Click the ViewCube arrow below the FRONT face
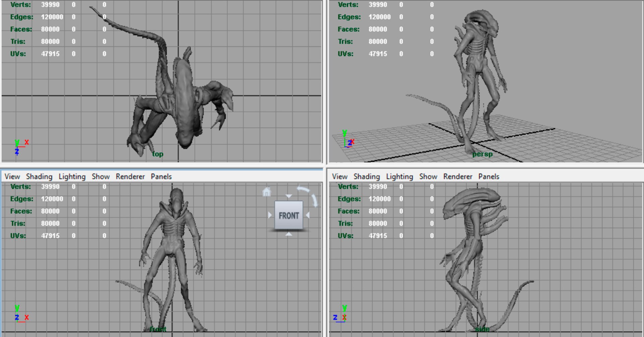The height and width of the screenshot is (337, 644). click(289, 234)
